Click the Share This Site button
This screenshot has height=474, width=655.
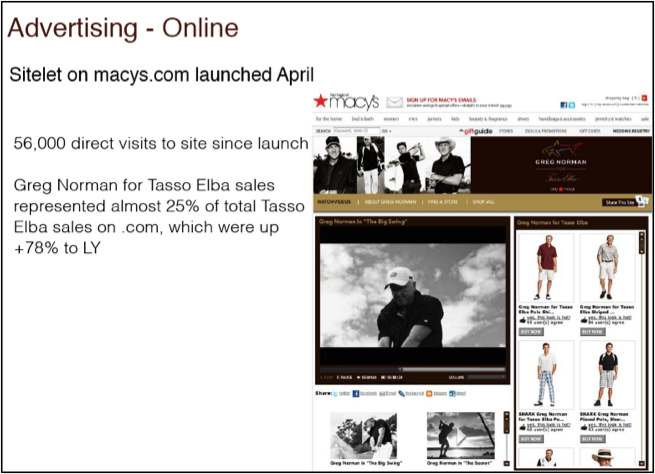coord(620,203)
